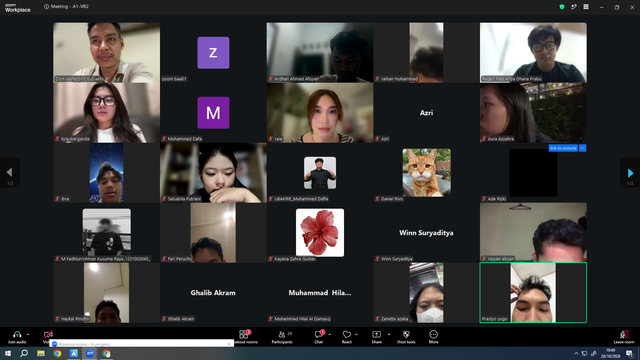Viewport: 640px width, 360px height.
Task: Click Ask to unmute on Ade Rizki
Action: click(x=563, y=148)
